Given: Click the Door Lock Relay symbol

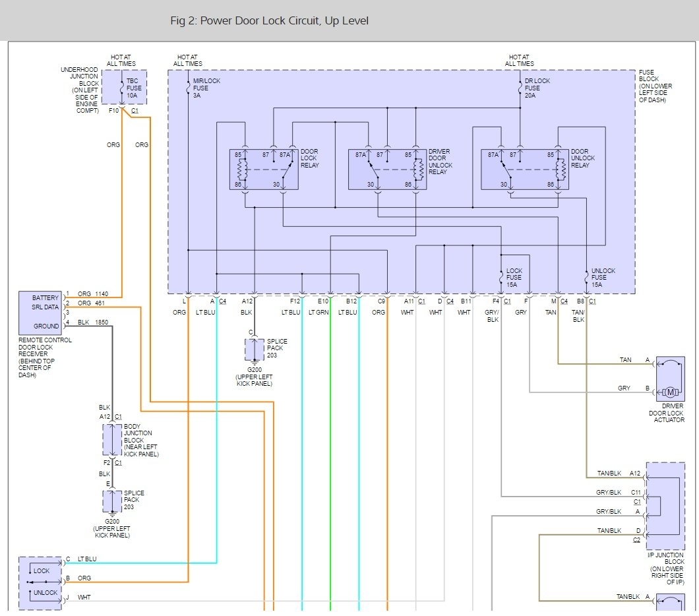Looking at the screenshot, I should [x=264, y=169].
